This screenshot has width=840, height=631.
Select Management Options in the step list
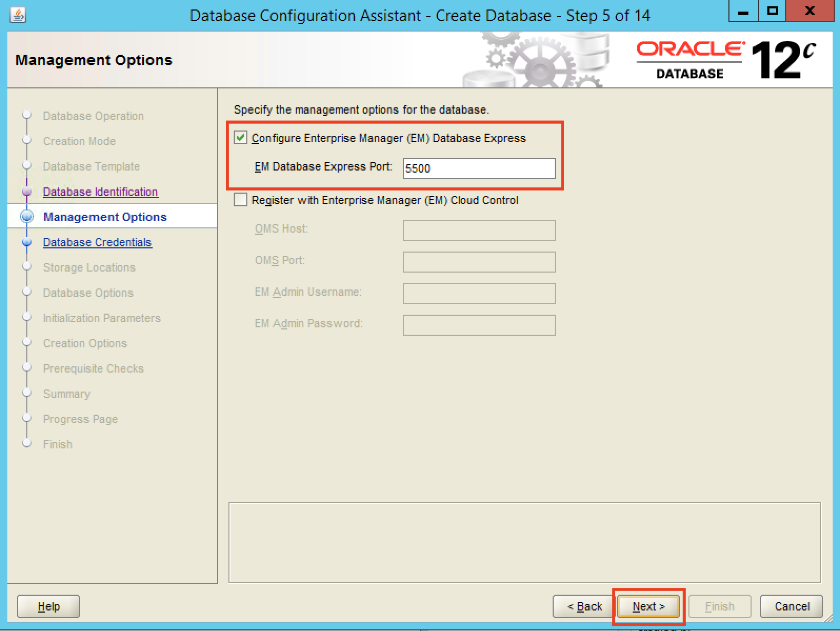(x=105, y=217)
